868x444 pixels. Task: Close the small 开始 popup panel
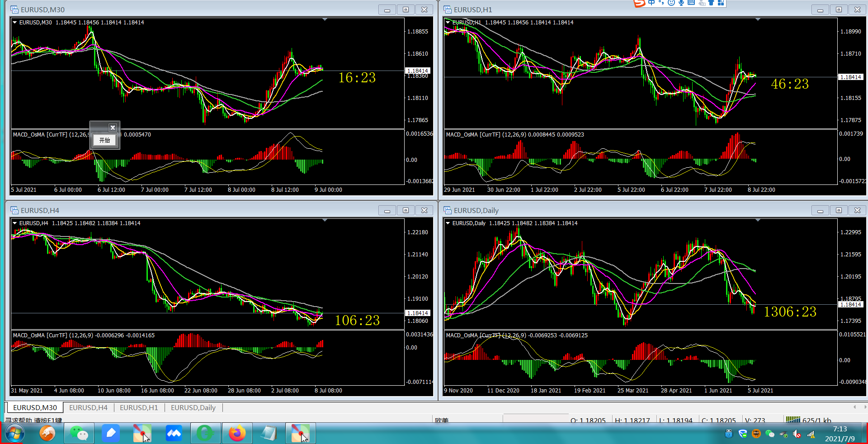click(113, 128)
